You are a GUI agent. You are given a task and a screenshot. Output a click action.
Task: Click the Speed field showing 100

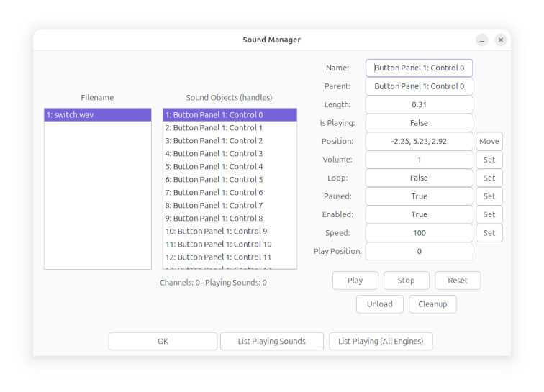(x=419, y=233)
